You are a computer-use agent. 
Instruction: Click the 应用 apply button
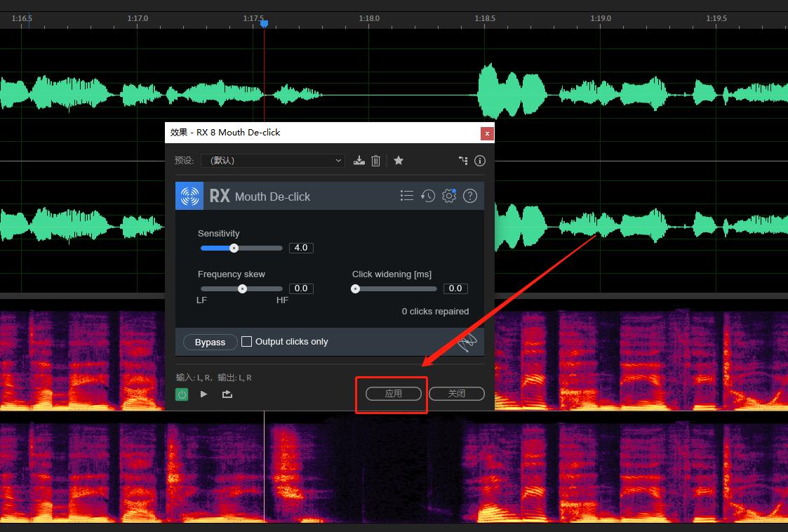point(393,394)
